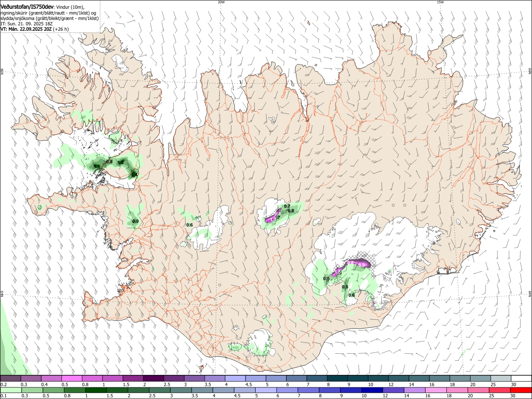The width and height of the screenshot is (532, 399).
Task: Click the 0.7 precipitation value on map
Action: (287, 207)
